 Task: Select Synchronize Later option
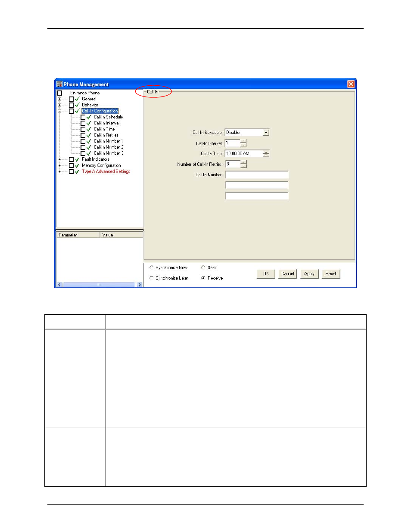151,278
